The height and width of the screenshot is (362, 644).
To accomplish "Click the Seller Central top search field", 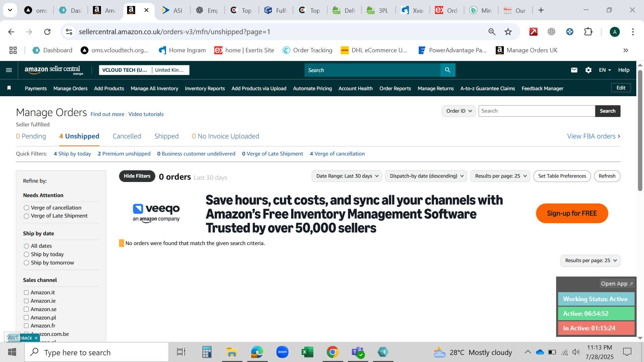I will 372,70.
